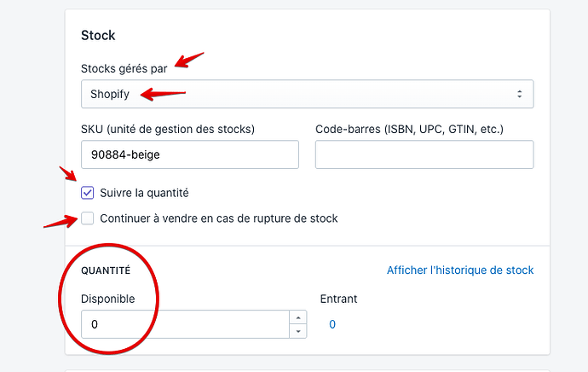Click the Stock section heading
The height and width of the screenshot is (372, 588).
[x=98, y=36]
